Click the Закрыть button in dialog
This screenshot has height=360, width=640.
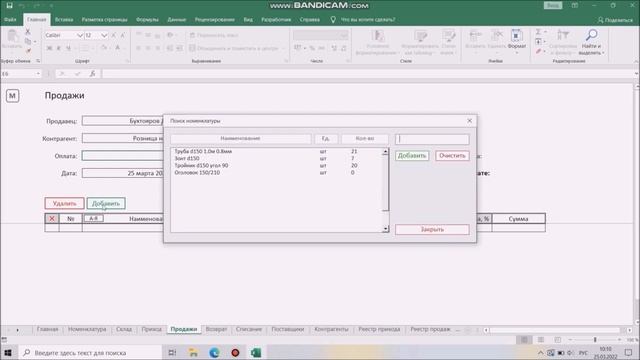coord(432,229)
